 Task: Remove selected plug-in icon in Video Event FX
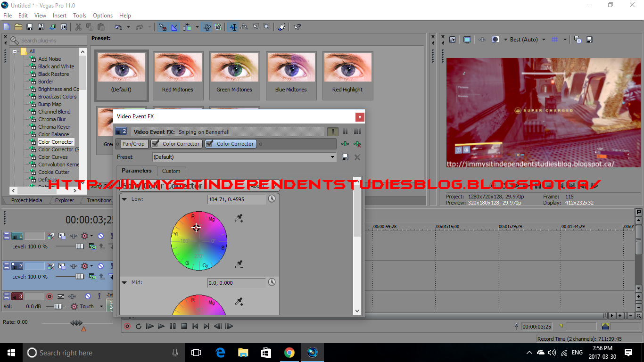[x=357, y=144]
